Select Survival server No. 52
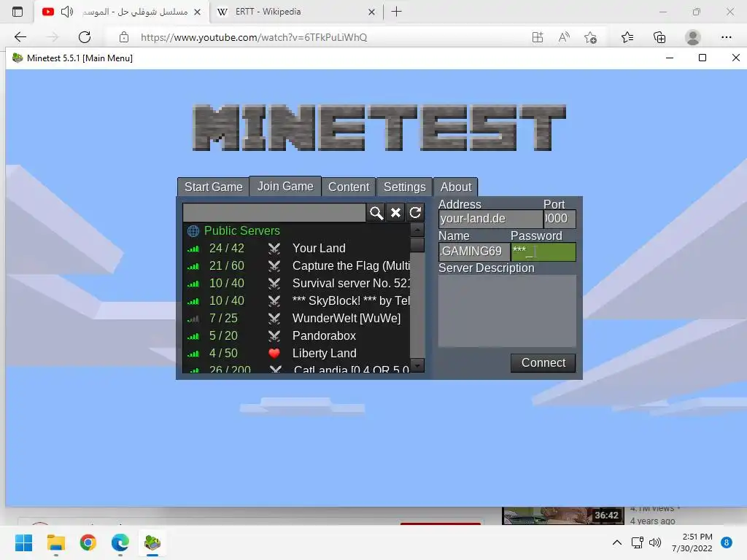 [x=296, y=284]
